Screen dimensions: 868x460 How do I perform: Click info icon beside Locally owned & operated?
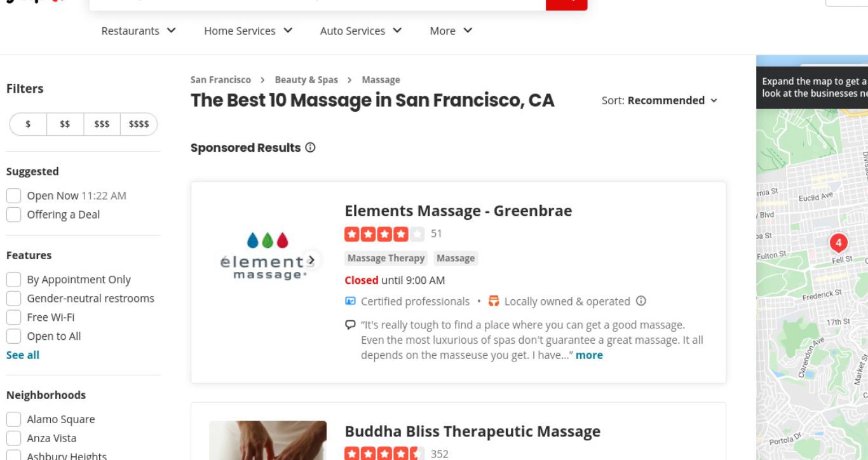(641, 301)
